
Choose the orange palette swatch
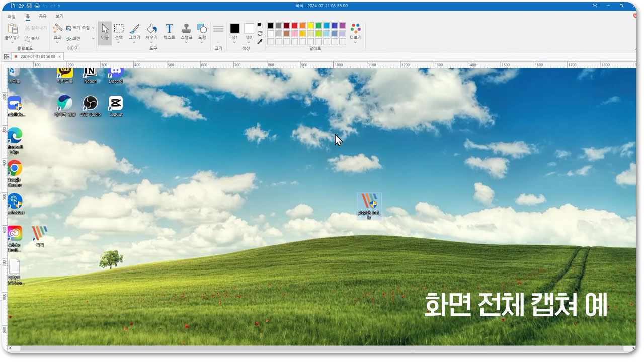(302, 26)
